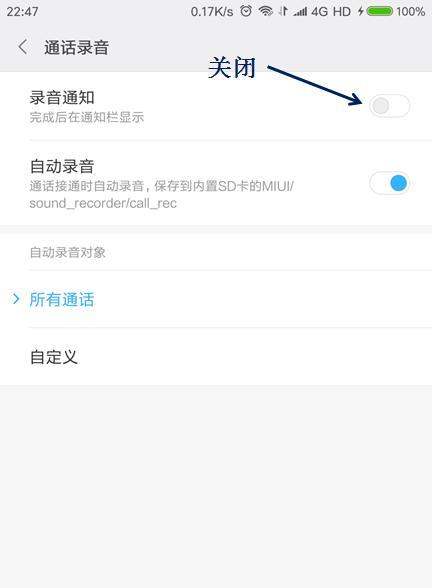Enable the 录音通知 toggle switch

click(389, 106)
